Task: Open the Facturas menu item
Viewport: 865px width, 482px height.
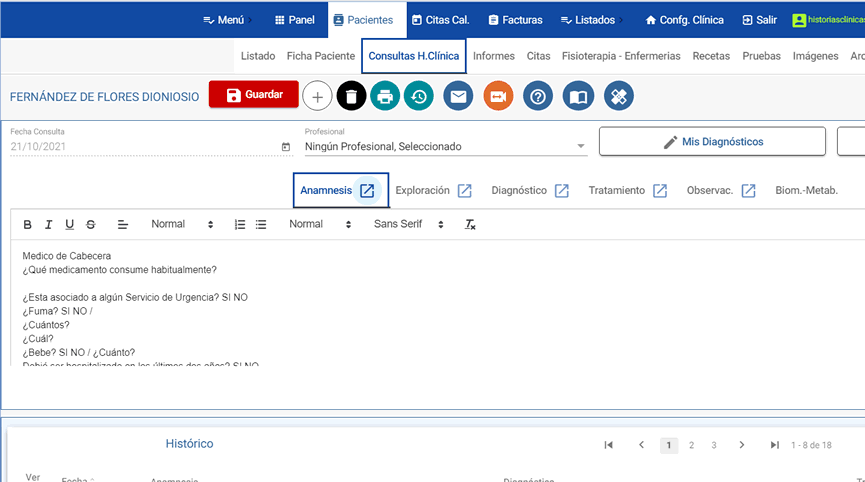Action: [x=514, y=19]
